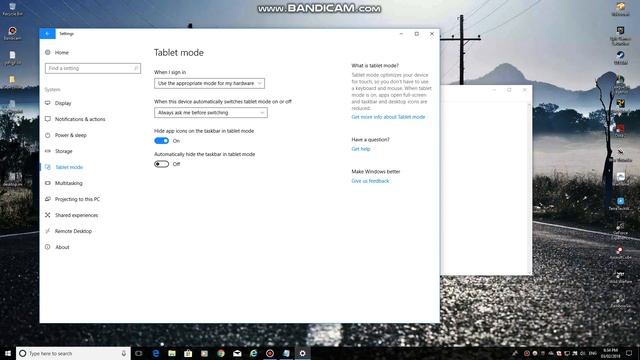
Task: Open File Explorer from taskbar
Action: [172, 353]
